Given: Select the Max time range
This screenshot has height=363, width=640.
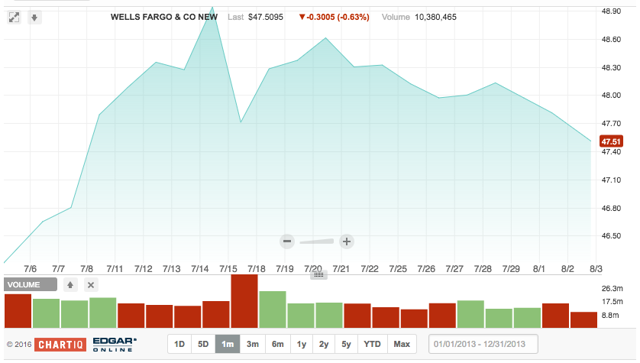Looking at the screenshot, I should coord(402,344).
